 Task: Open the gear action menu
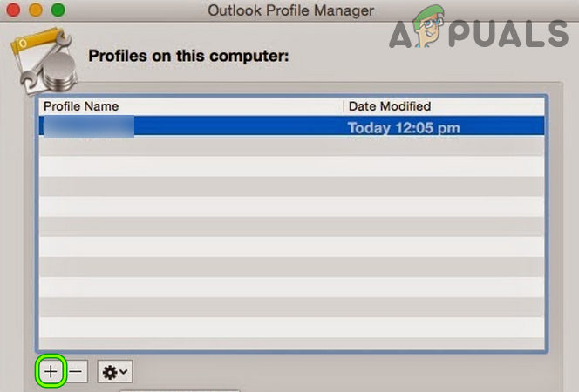coord(115,371)
